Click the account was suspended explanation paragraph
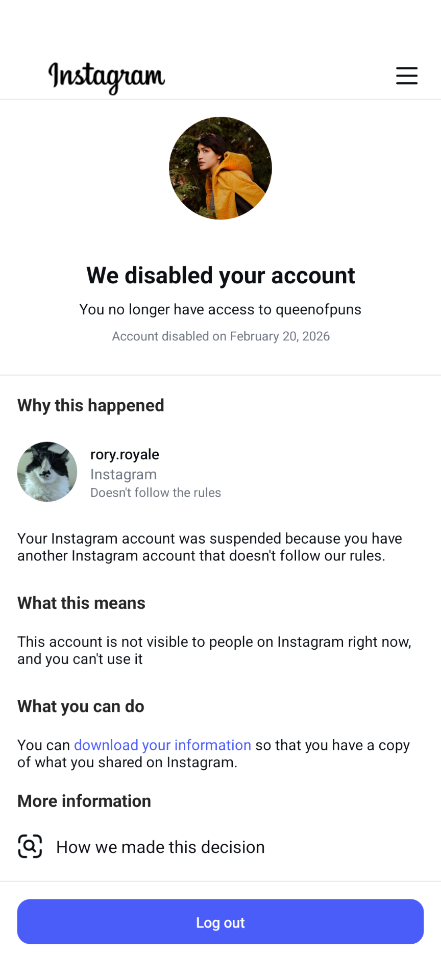 click(209, 547)
